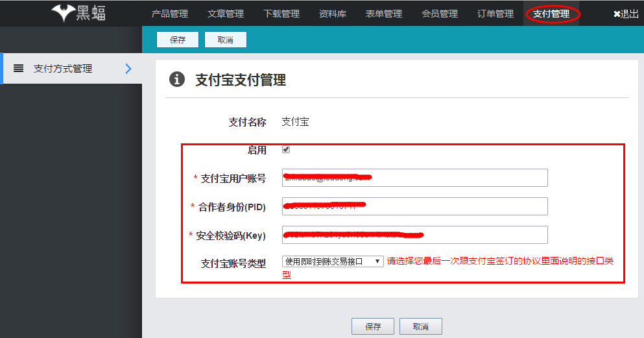Open the 支付宝账号类型 dropdown

[333, 261]
